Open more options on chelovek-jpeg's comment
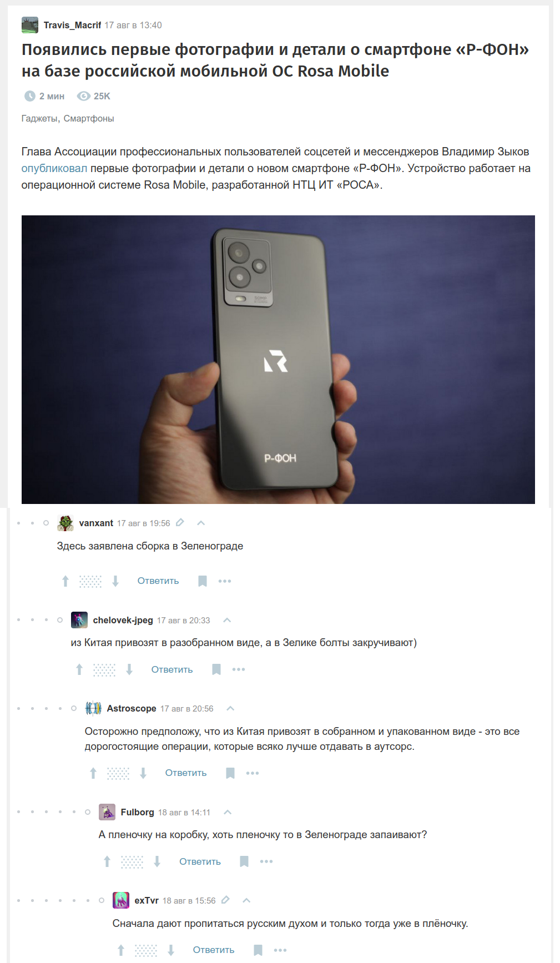 pyautogui.click(x=239, y=669)
